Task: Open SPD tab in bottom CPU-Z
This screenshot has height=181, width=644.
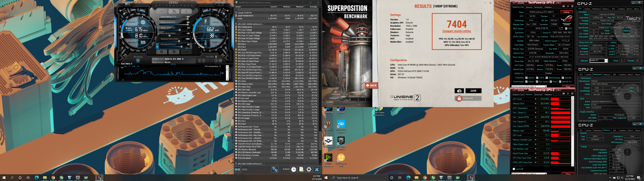Action: [614, 130]
